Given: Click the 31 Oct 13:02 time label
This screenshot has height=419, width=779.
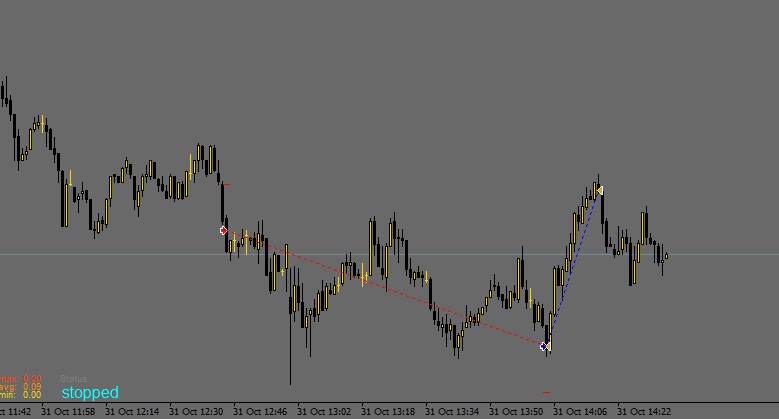Looking at the screenshot, I should pos(324,411).
